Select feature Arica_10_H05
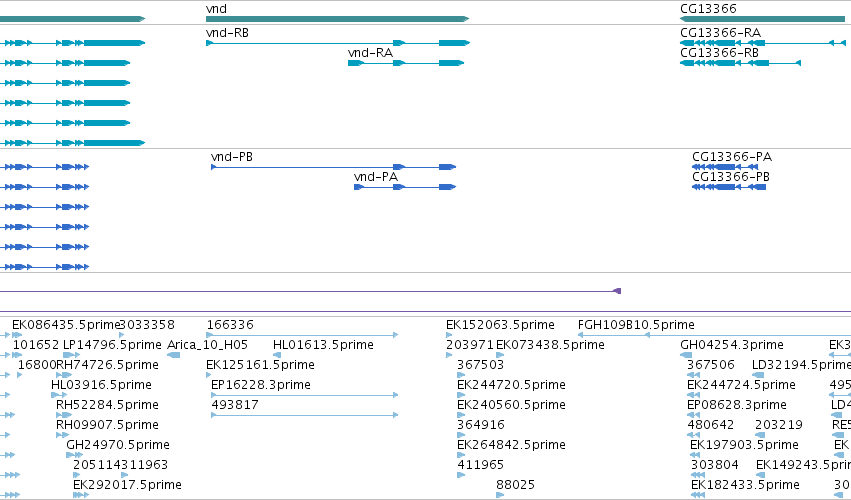Viewport: 851px width, 500px height. (207, 345)
